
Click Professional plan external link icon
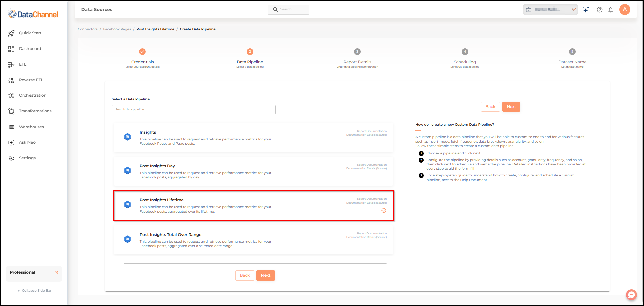(x=56, y=273)
